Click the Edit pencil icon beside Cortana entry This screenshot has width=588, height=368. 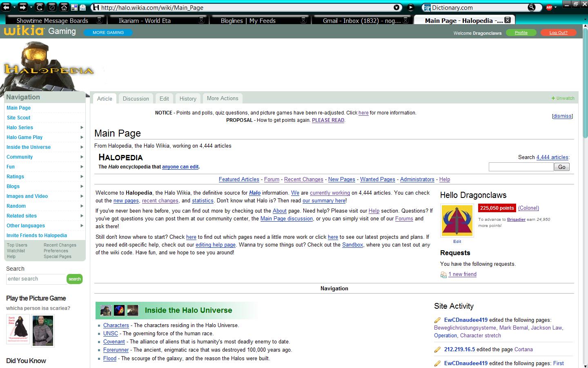tap(437, 350)
